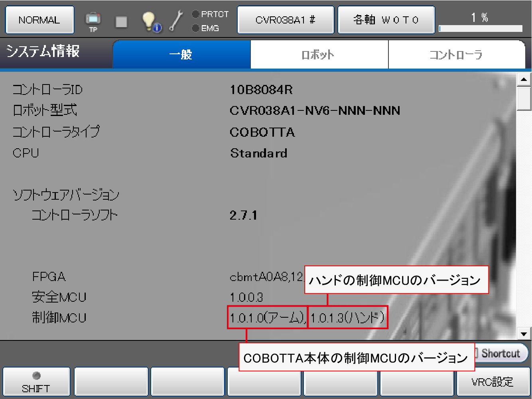
Task: Toggle the SHIFT key button
Action: [36, 382]
